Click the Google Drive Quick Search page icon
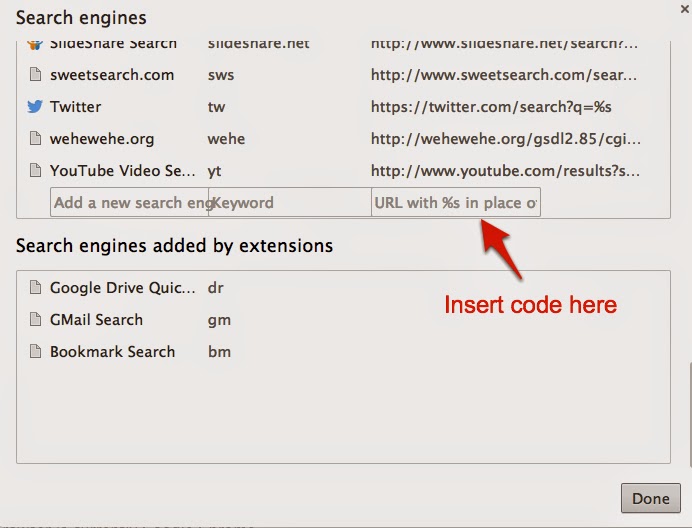 tap(35, 287)
